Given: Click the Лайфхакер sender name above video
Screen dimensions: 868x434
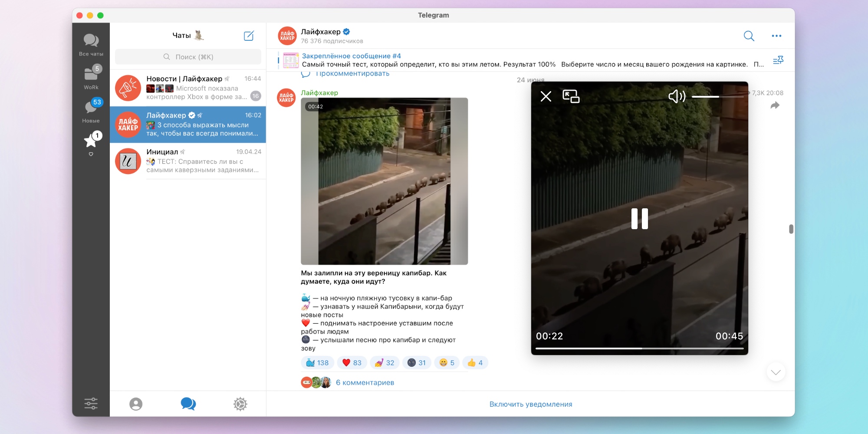Looking at the screenshot, I should (319, 93).
